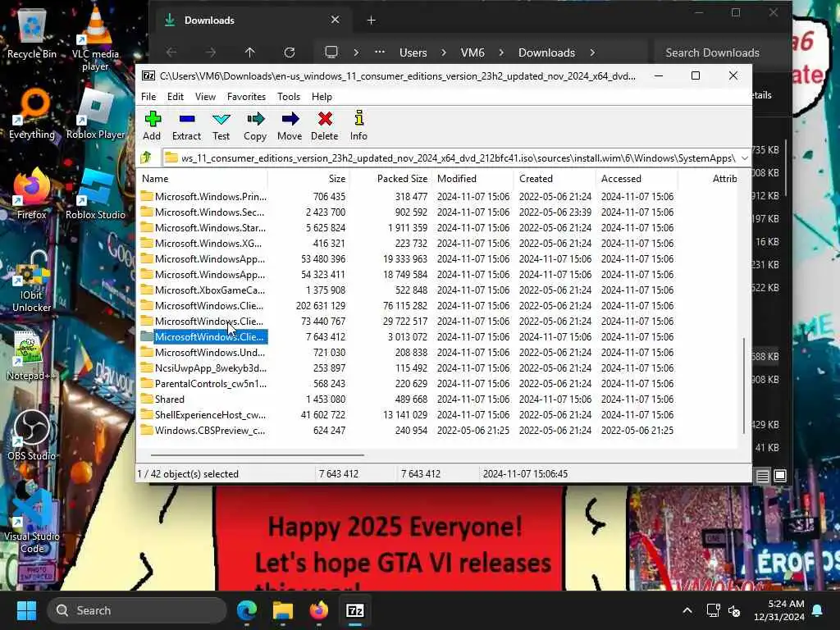840x630 pixels.
Task: Open the clock and date in taskbar
Action: [779, 610]
